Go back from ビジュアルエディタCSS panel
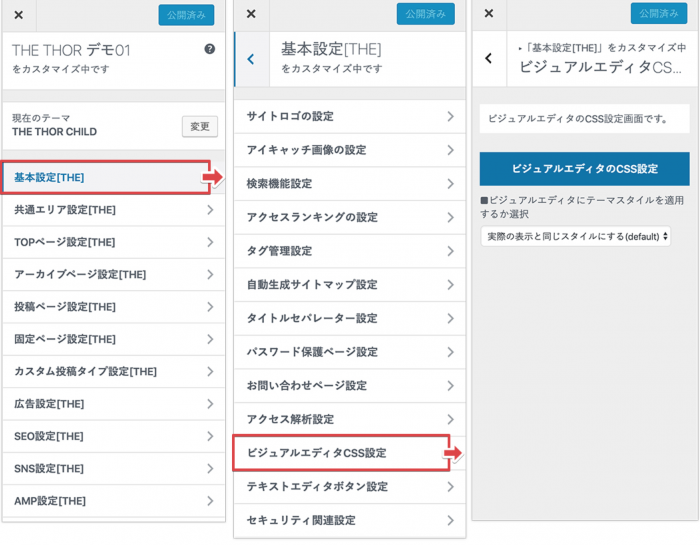 (488, 58)
